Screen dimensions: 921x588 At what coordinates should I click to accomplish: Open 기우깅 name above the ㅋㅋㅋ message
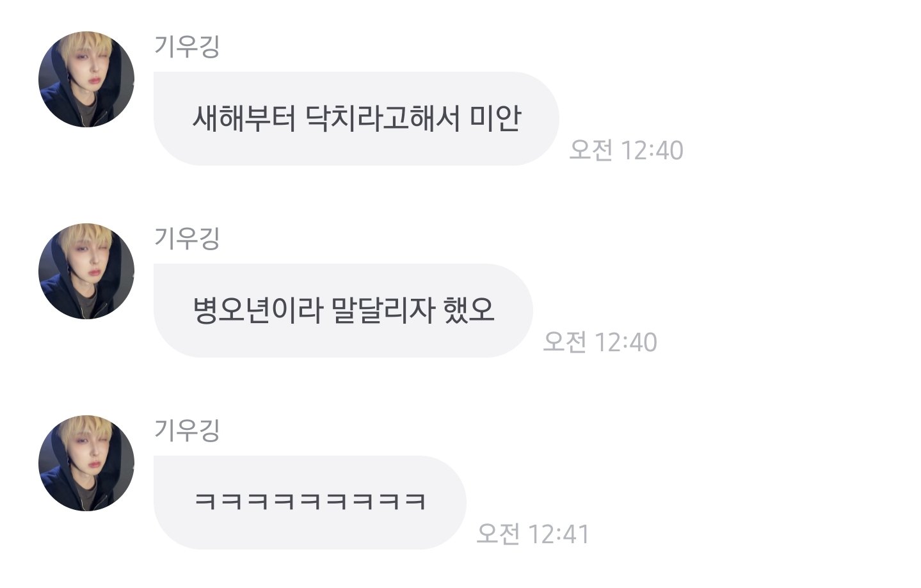(187, 430)
